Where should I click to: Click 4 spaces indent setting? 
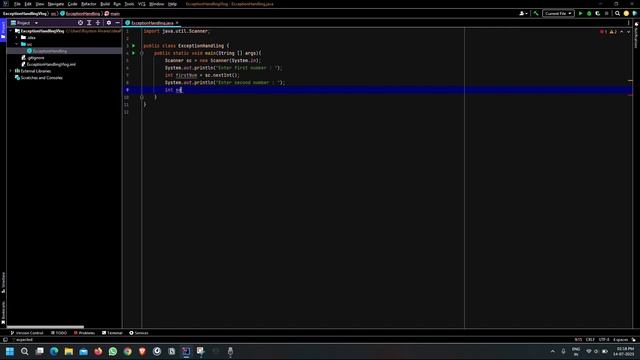620,340
